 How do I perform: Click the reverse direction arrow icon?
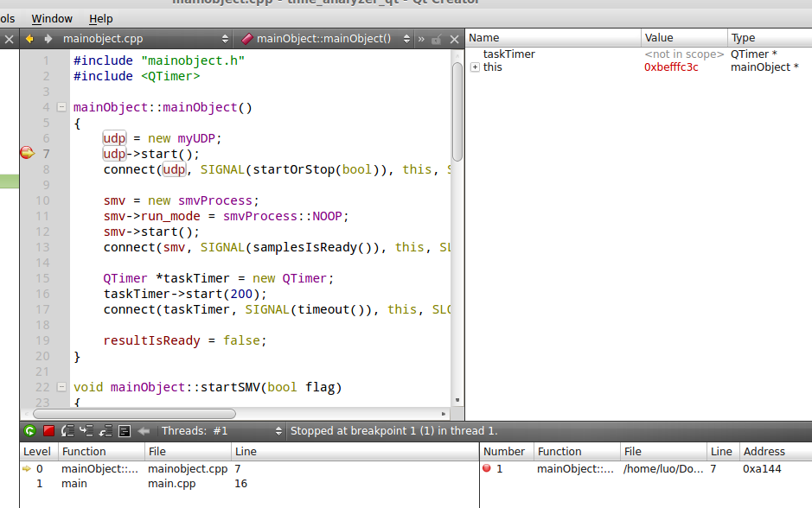pos(144,431)
